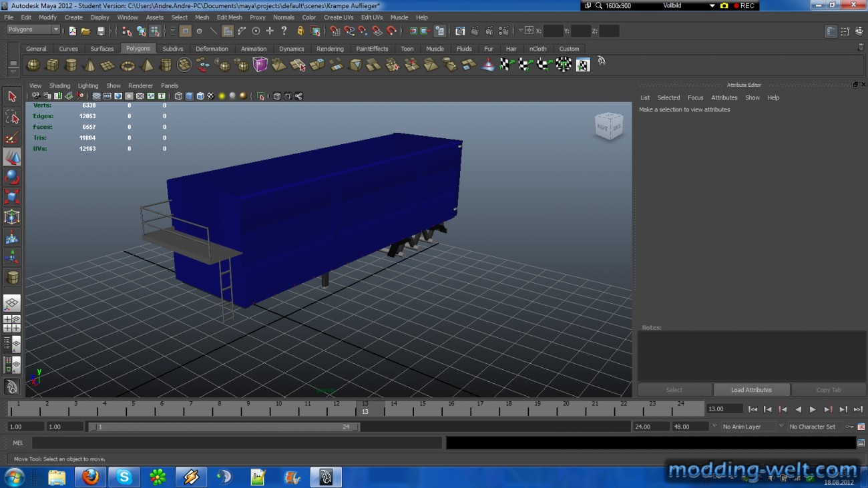The image size is (868, 488).
Task: Click the Select tool arrow in the toolbox
Action: point(12,97)
